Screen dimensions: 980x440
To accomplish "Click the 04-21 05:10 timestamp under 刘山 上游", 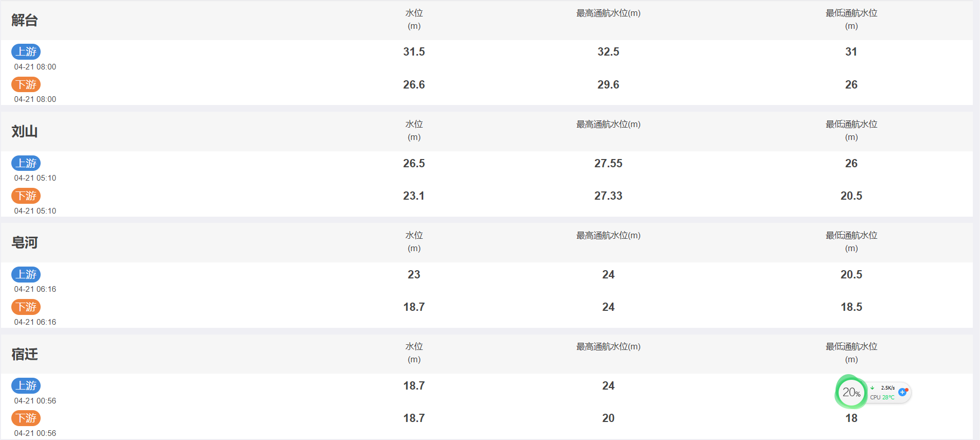I will 35,178.
